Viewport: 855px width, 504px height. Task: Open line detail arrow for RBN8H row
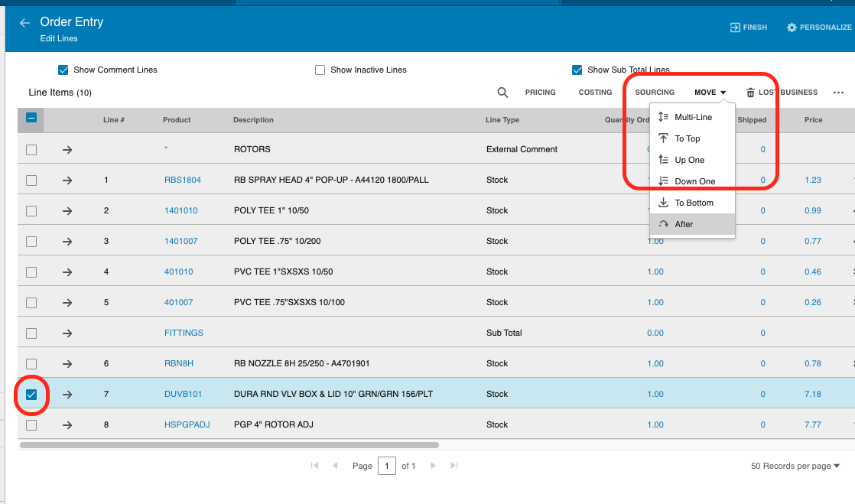[67, 363]
